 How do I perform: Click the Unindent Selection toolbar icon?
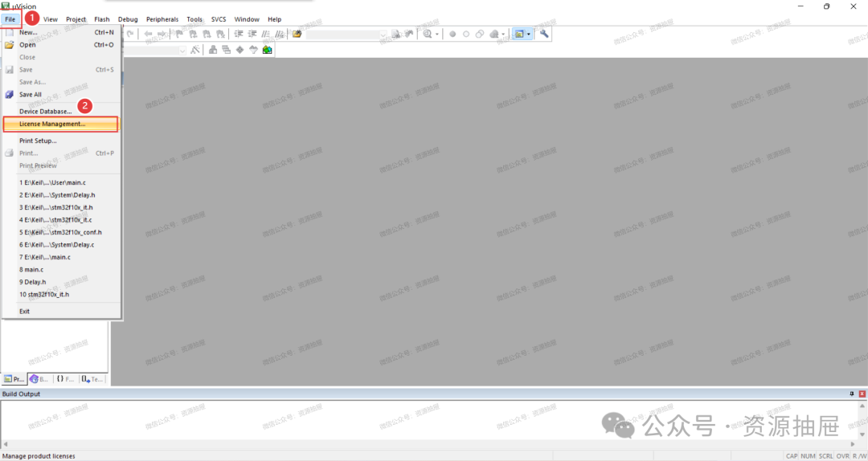coord(252,35)
